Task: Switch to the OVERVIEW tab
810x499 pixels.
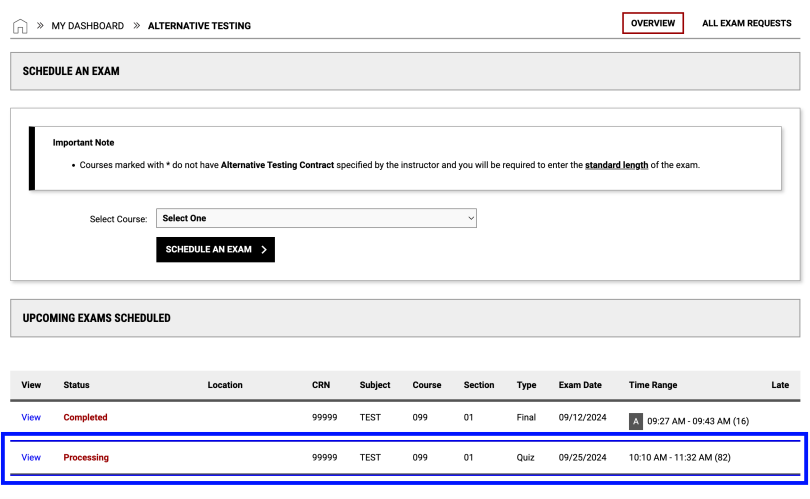Action: 652,23
